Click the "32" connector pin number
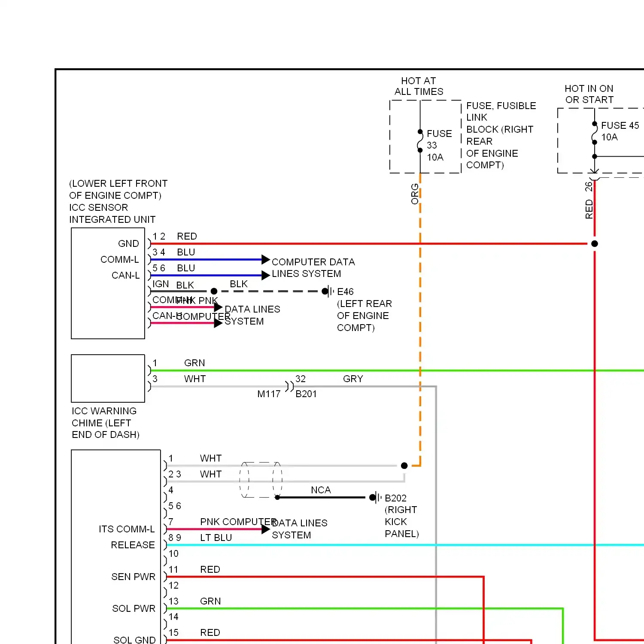This screenshot has width=644, height=644. 301,379
